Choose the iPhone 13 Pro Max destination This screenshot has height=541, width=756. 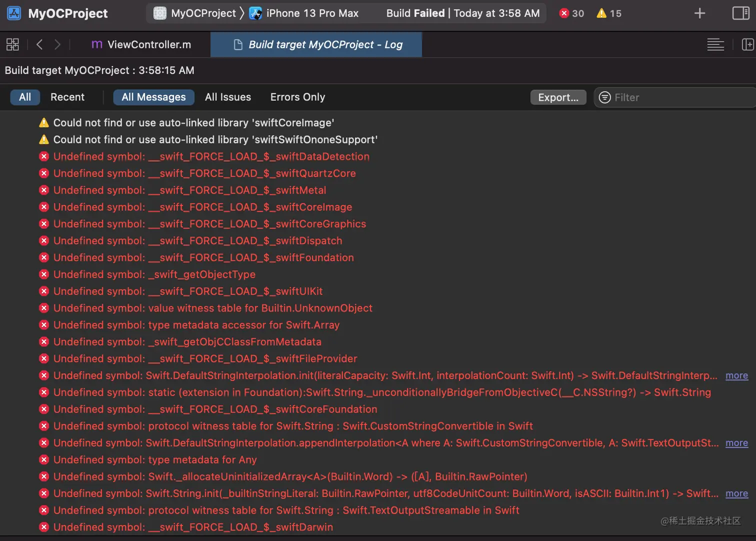pos(304,13)
